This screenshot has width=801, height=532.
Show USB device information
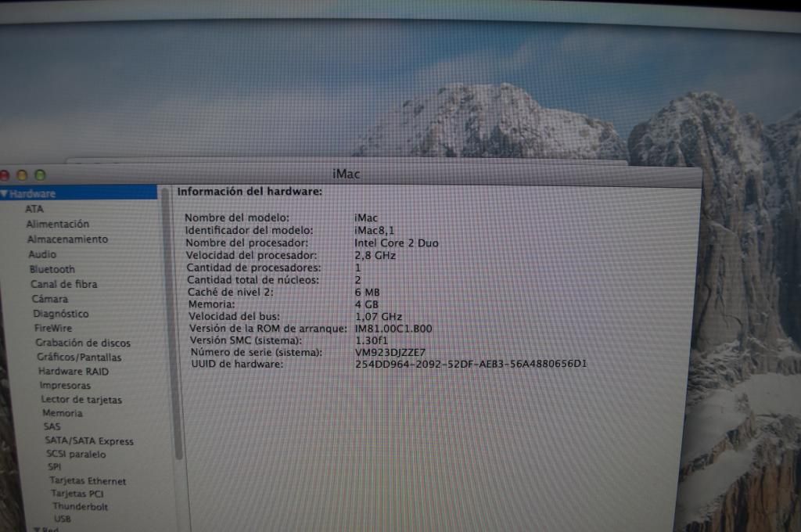pos(63,519)
